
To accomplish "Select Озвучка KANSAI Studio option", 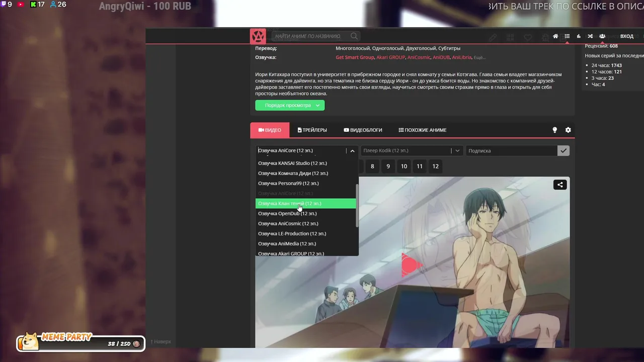I will tap(306, 163).
